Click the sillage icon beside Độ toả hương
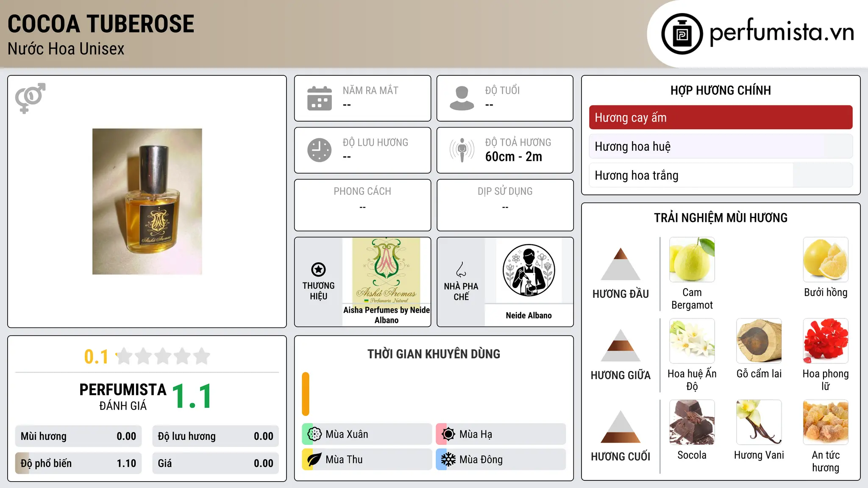The height and width of the screenshot is (488, 868). tap(462, 150)
